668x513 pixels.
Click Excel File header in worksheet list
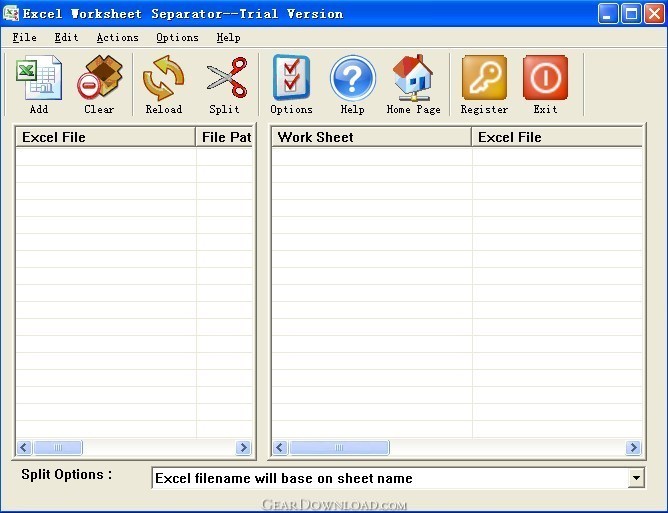(x=557, y=137)
